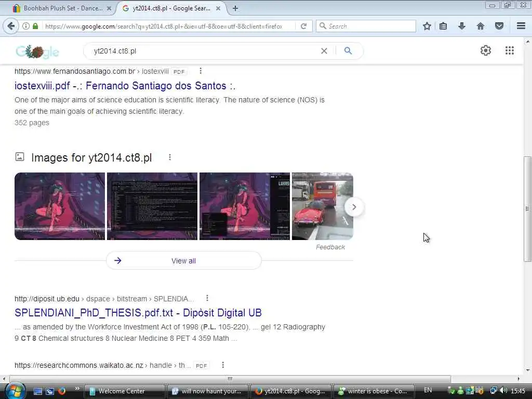Image resolution: width=532 pixels, height=399 pixels.
Task: Click the horizontal scrollbar thumb
Action: [x=230, y=379]
